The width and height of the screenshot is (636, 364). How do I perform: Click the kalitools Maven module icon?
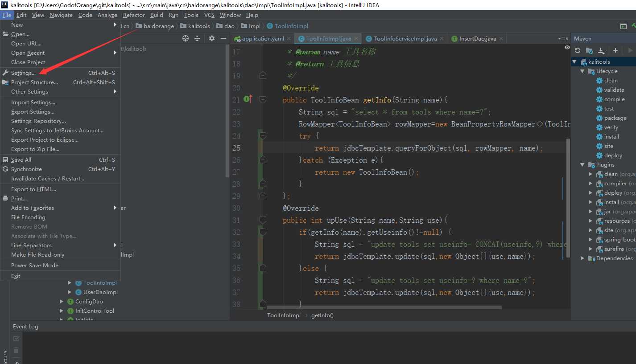click(x=583, y=62)
